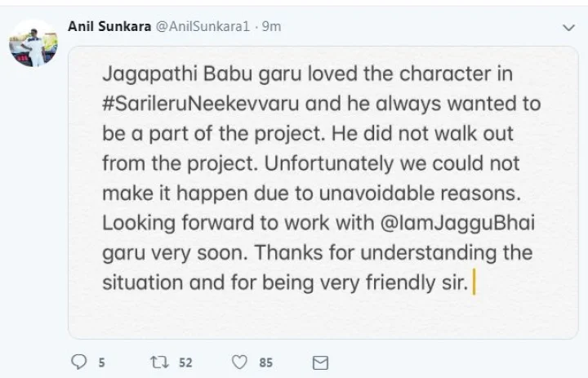Expand the tweet options chevron menu
This screenshot has width=588, height=378.
pos(568,27)
